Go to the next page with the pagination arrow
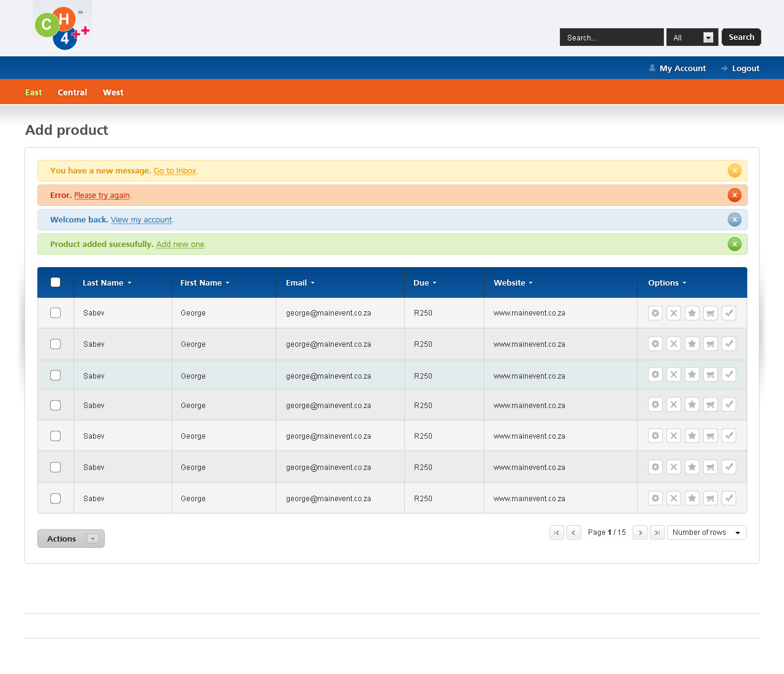The width and height of the screenshot is (784, 674). click(x=640, y=532)
